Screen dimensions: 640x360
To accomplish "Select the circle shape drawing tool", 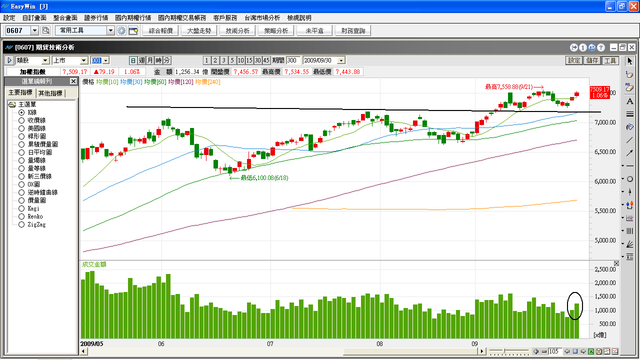I will pos(630,179).
